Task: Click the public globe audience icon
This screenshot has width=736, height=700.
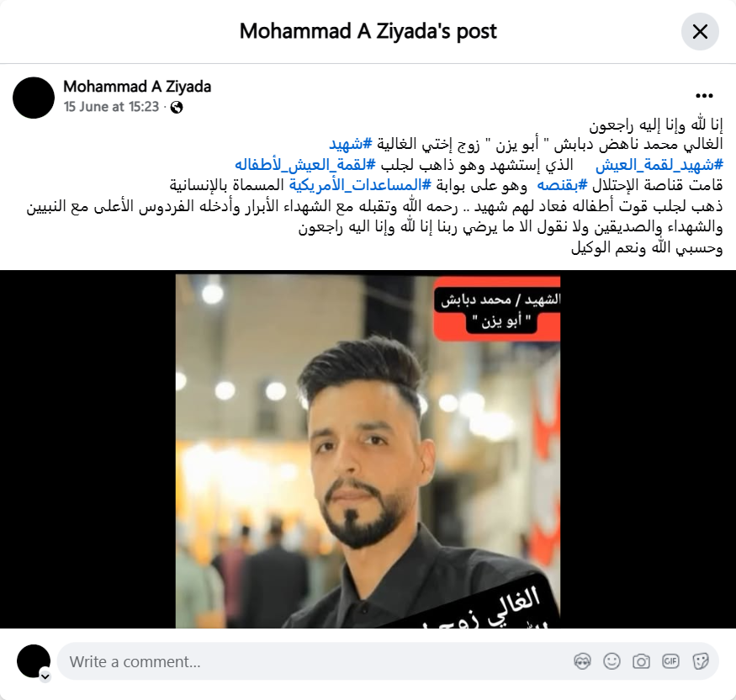Action: tap(177, 108)
